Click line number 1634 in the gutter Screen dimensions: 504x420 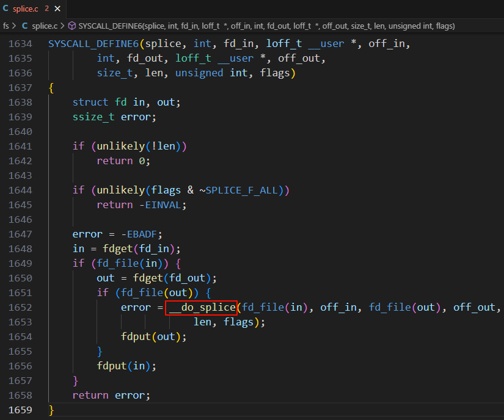tap(20, 44)
